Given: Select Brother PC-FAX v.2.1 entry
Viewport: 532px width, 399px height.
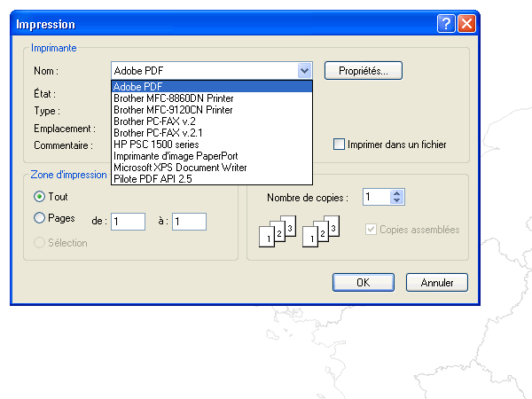Looking at the screenshot, I should [x=212, y=133].
